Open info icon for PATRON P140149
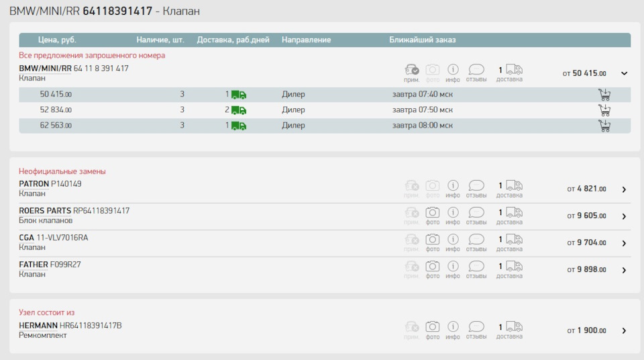This screenshot has width=644, height=360. point(453,185)
